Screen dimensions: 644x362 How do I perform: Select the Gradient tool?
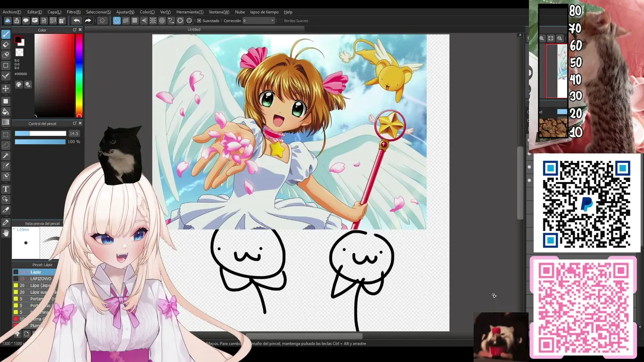(6, 122)
